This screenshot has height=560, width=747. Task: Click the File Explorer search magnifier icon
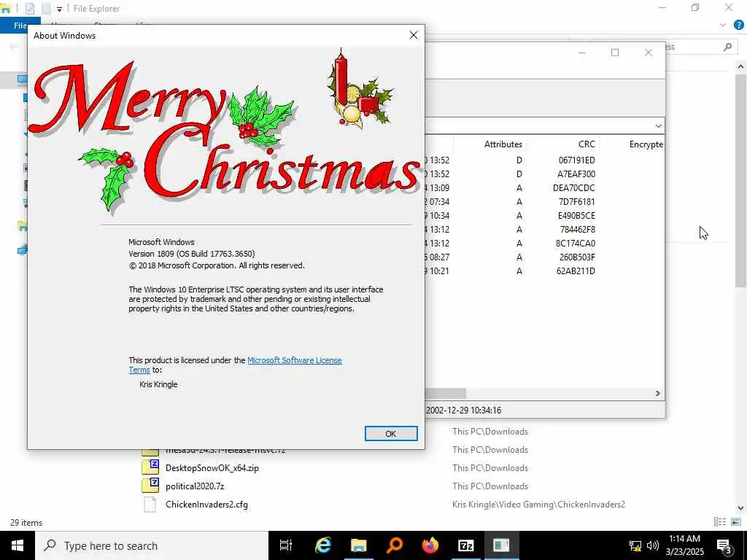[727, 47]
